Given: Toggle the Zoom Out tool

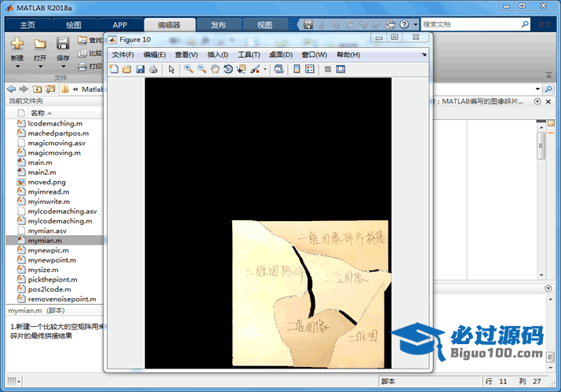Looking at the screenshot, I should tap(202, 69).
